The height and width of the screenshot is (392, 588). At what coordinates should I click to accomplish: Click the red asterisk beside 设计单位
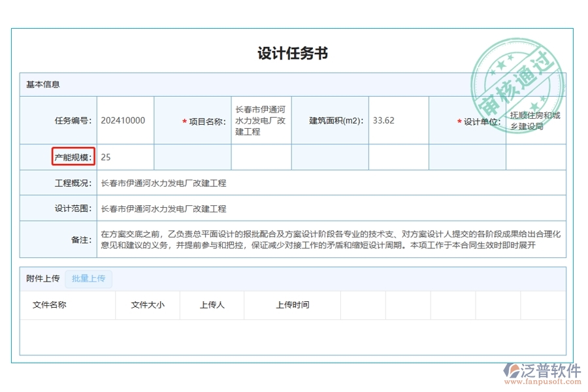pyautogui.click(x=459, y=121)
